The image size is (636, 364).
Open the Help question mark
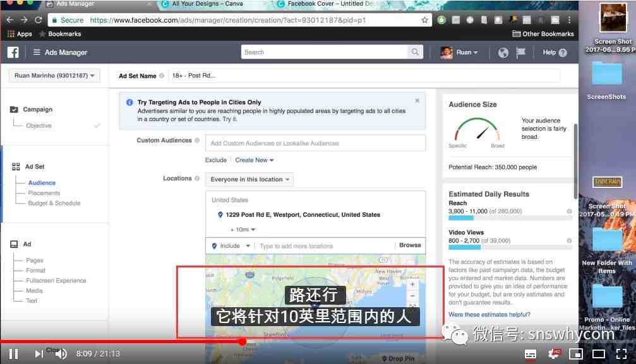pyautogui.click(x=563, y=53)
